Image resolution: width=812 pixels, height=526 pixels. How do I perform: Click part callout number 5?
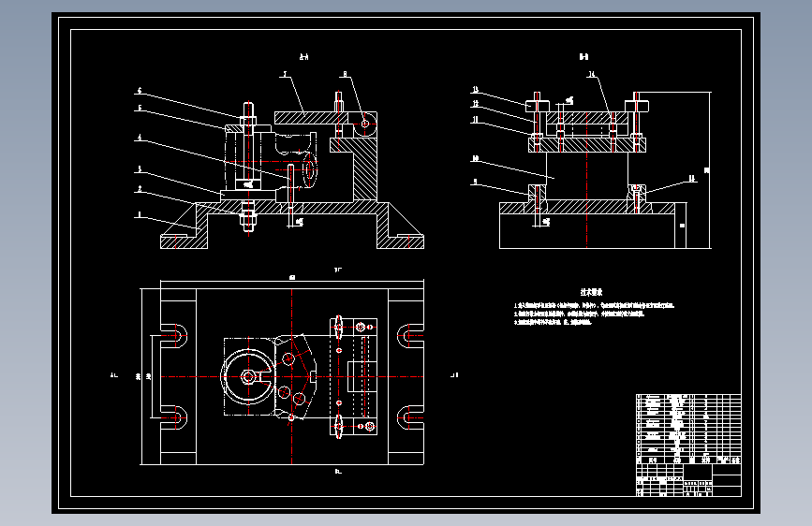140,109
